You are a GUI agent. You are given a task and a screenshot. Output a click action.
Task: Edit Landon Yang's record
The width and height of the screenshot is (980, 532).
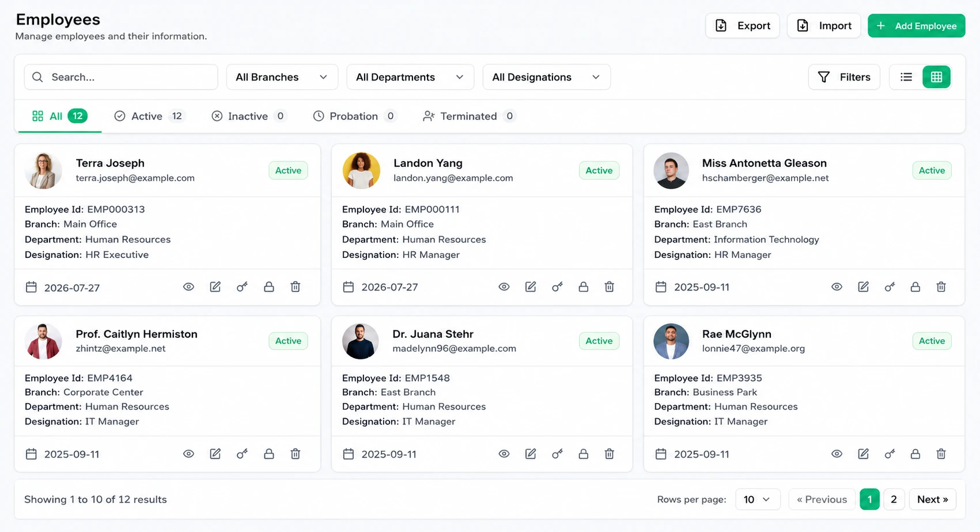531,287
